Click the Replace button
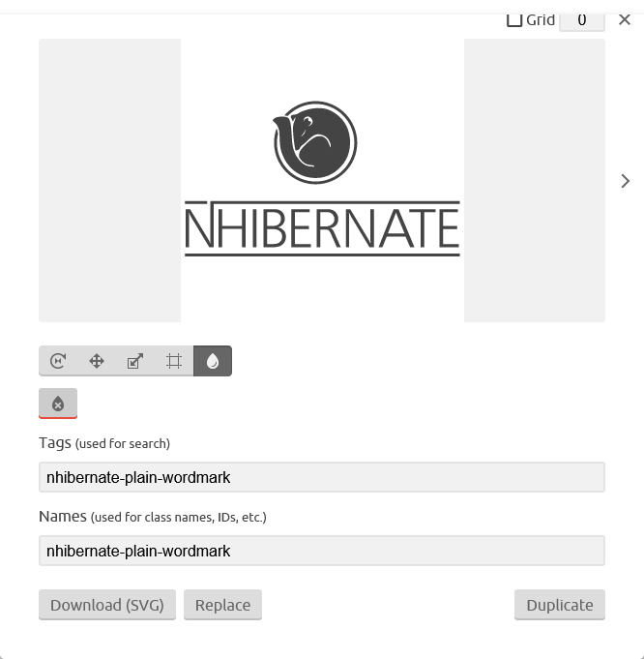The image size is (644, 659). coord(222,605)
